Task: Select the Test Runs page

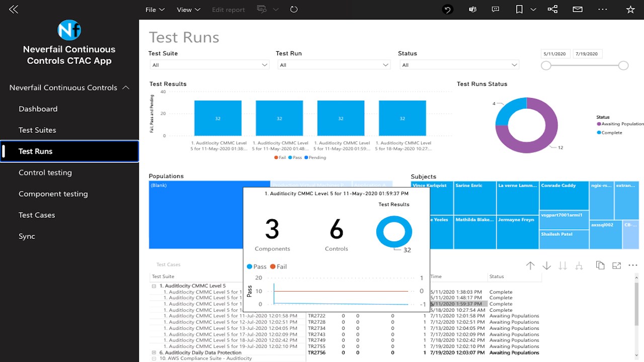Action: 69,151
